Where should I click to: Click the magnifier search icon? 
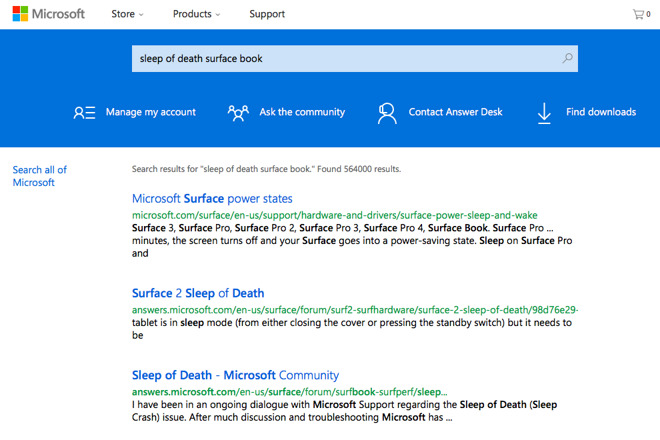pyautogui.click(x=567, y=58)
